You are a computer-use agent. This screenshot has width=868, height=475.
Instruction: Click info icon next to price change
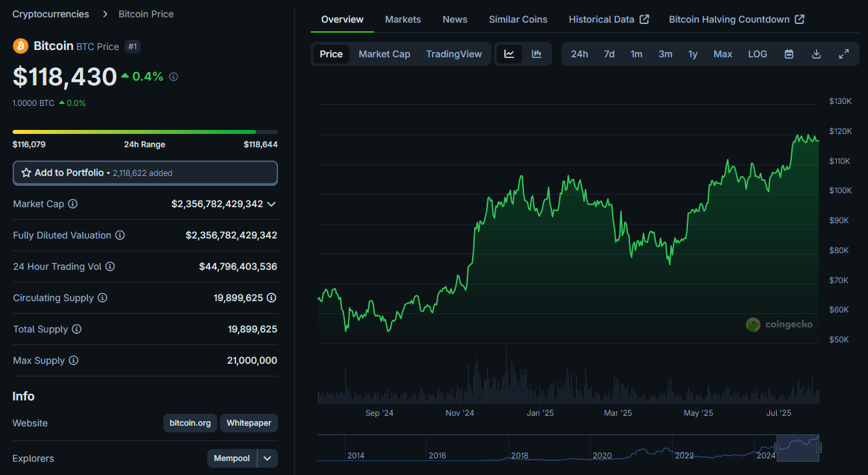tap(173, 77)
